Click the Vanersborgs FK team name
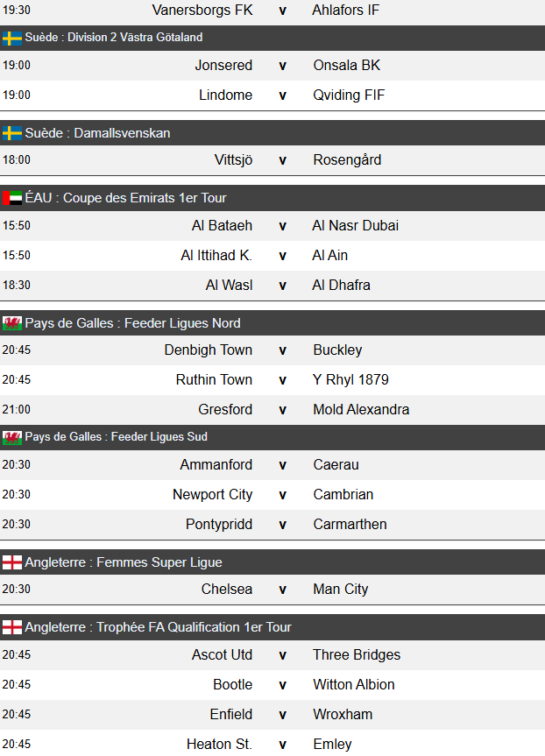The height and width of the screenshot is (756, 545). (x=202, y=11)
